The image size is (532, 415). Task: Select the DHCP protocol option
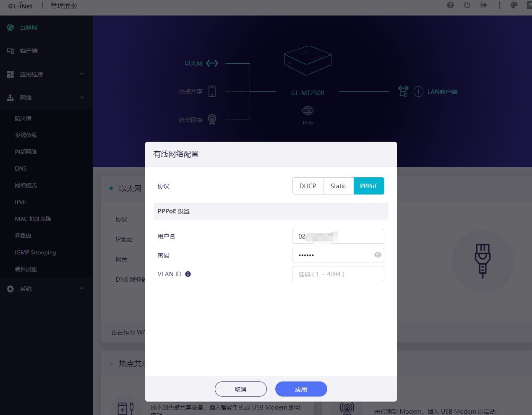(308, 186)
